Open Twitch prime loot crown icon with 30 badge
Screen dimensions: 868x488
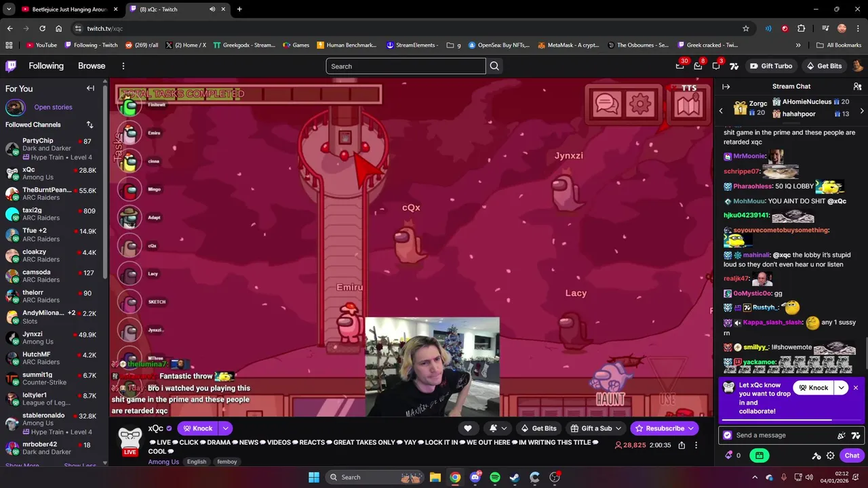[680, 66]
